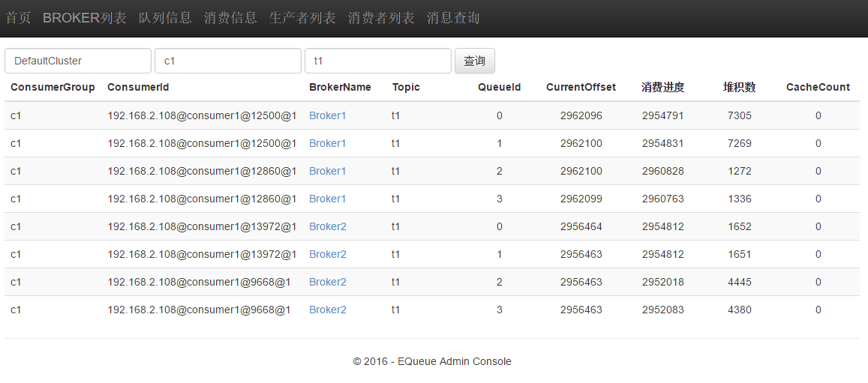Focus the t1 topic input field
This screenshot has width=868, height=383.
coord(378,61)
